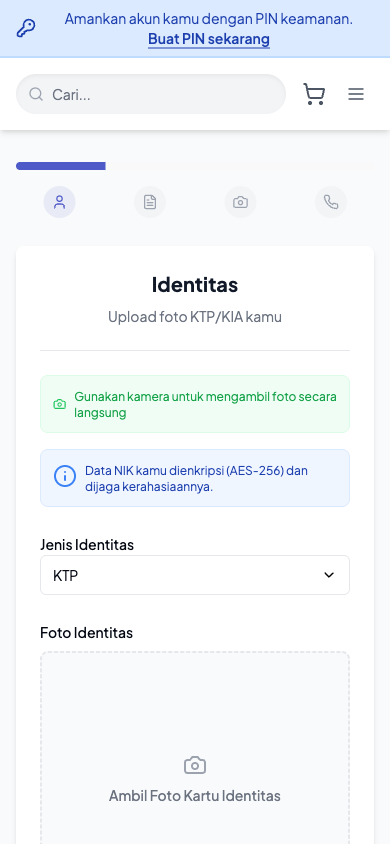Click the chevron arrow in KTP dropdown
The image size is (390, 844).
coord(329,575)
